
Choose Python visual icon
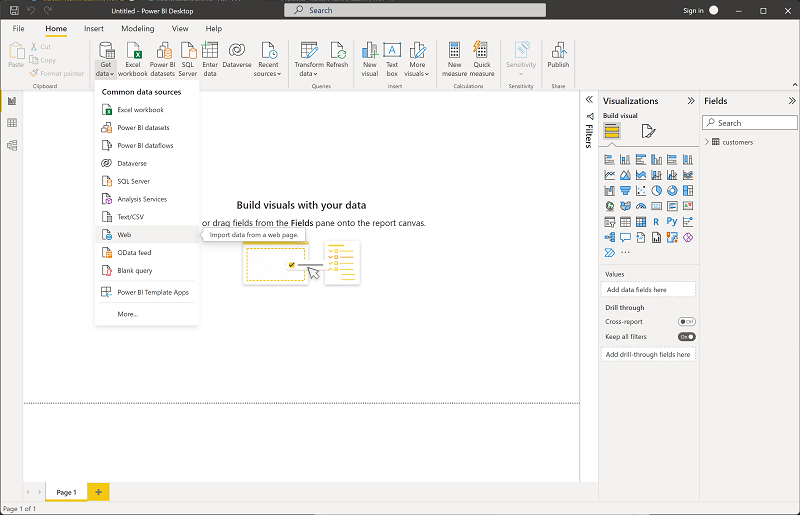(672, 222)
